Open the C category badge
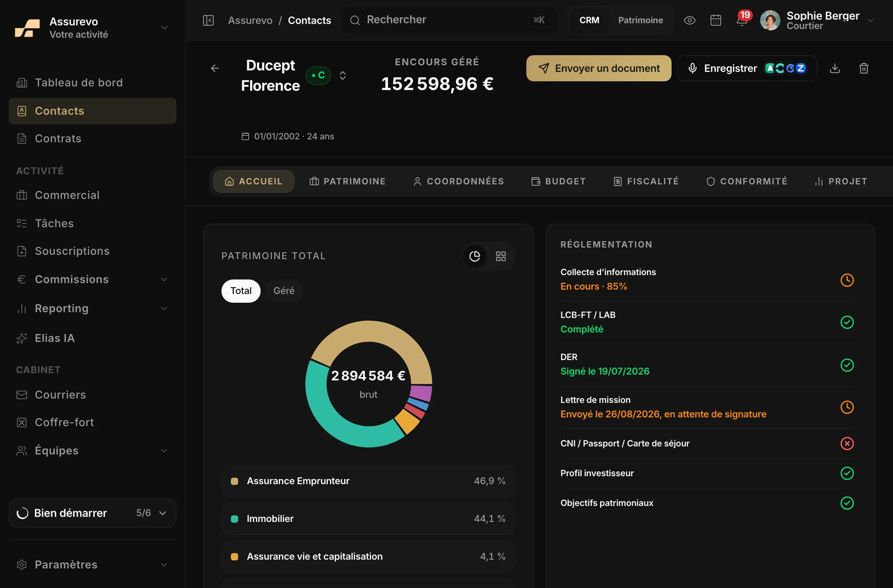The width and height of the screenshot is (893, 588). click(x=318, y=75)
